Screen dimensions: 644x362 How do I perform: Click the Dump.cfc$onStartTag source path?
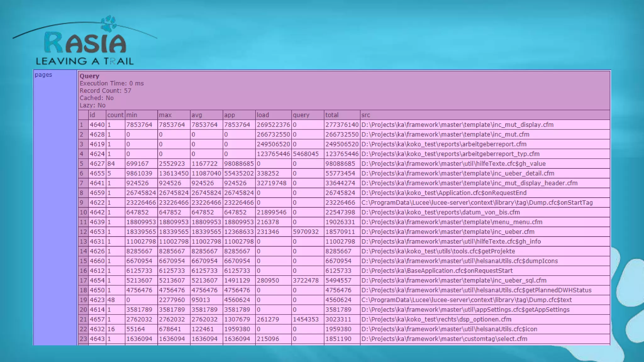[477, 203]
